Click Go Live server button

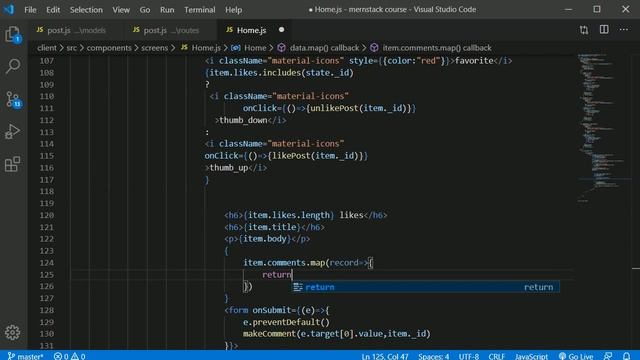[x=576, y=356]
